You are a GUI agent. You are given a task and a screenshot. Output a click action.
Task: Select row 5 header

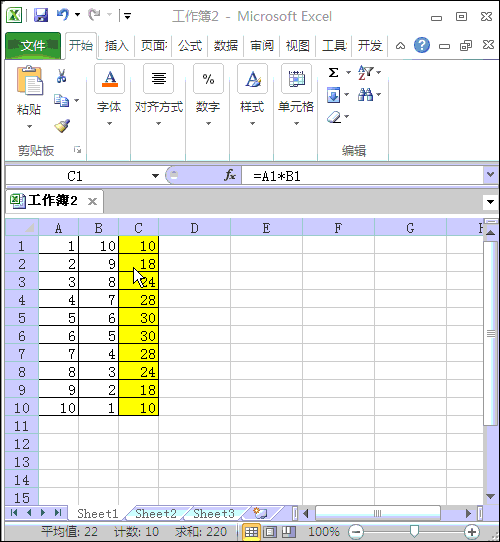[22, 318]
